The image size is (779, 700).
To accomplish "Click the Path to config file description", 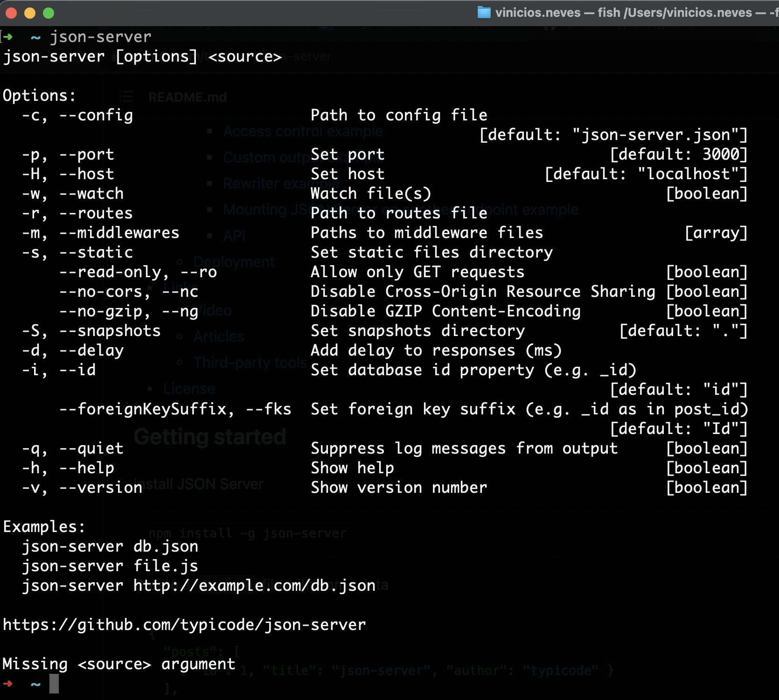I will point(399,115).
